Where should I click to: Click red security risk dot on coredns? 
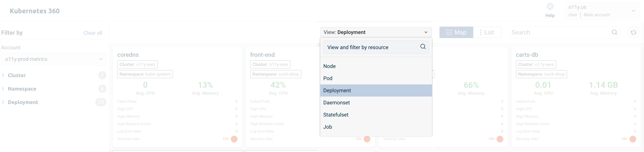pyautogui.click(x=234, y=139)
